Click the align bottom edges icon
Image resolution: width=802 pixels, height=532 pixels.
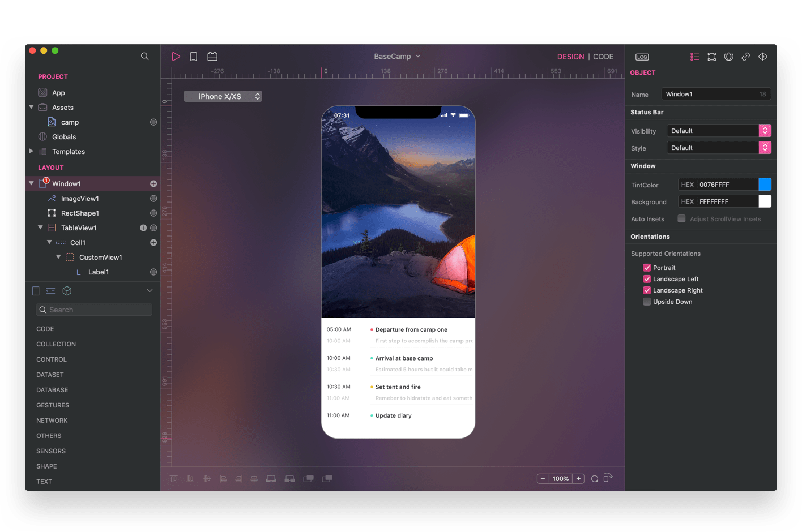[x=190, y=479]
